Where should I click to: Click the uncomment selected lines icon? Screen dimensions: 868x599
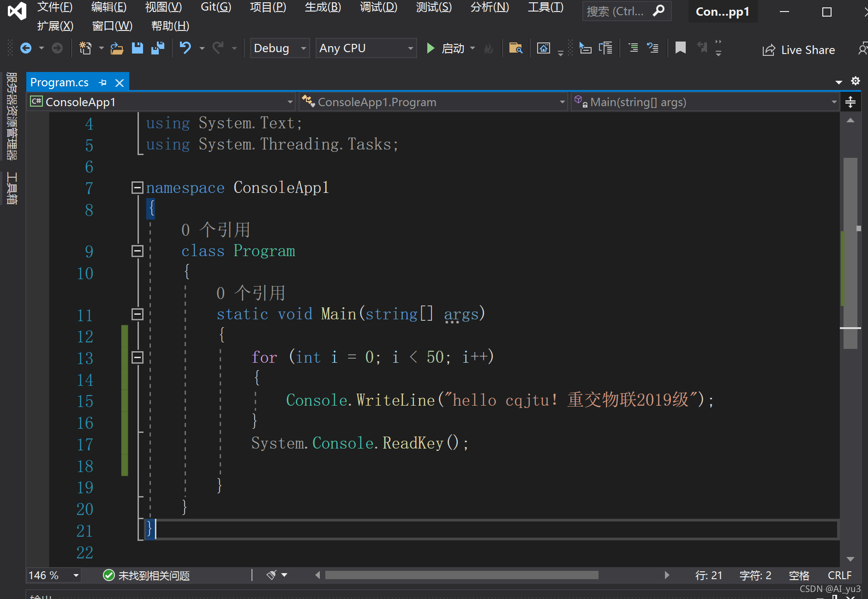pos(652,48)
